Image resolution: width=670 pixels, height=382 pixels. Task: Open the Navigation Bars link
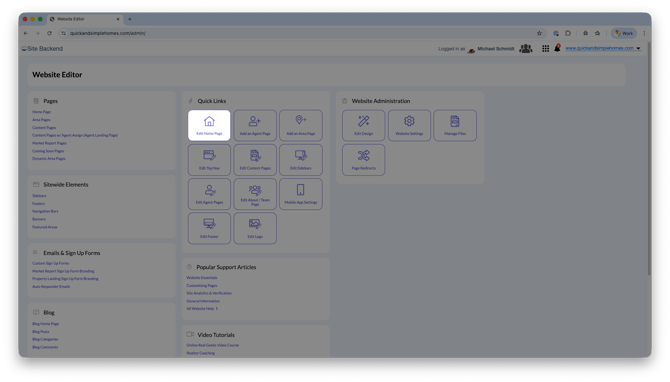[x=45, y=211]
